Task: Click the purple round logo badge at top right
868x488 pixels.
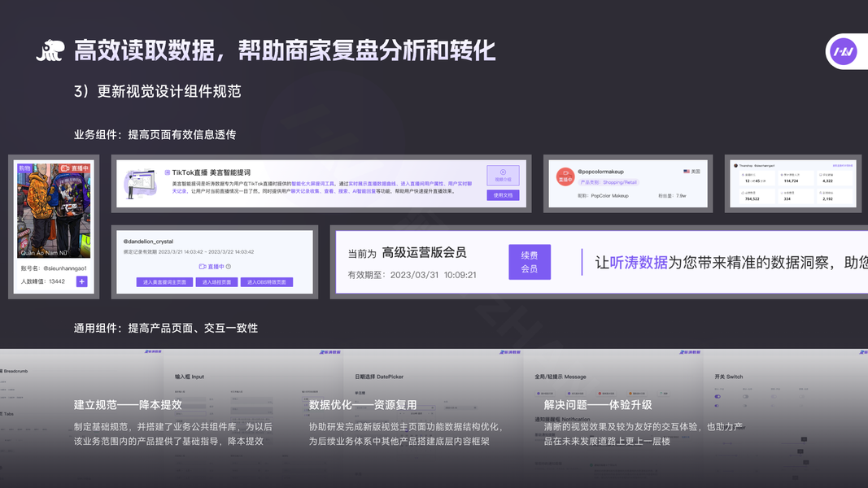Action: pyautogui.click(x=843, y=51)
